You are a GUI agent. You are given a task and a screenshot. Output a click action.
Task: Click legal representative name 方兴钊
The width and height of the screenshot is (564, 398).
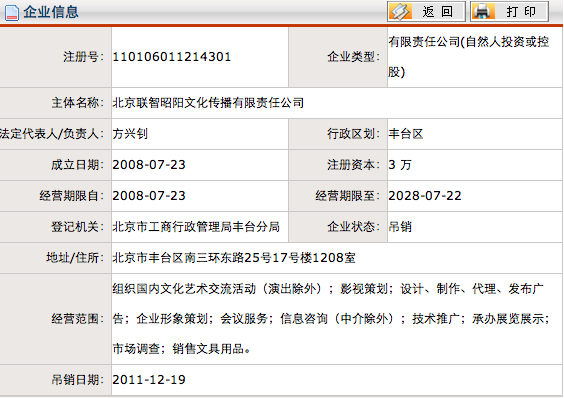pos(130,134)
